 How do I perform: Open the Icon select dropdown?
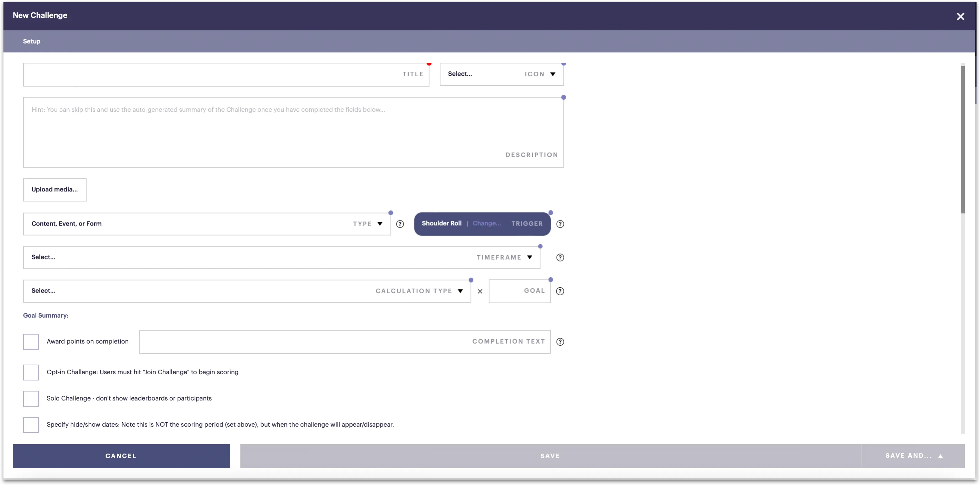[502, 74]
